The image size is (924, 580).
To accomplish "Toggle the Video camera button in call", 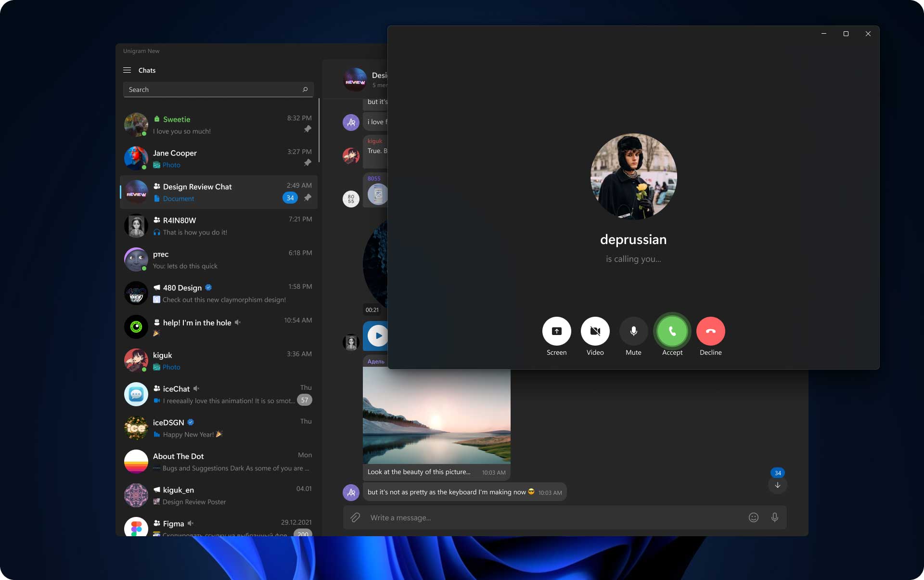I will pyautogui.click(x=595, y=331).
